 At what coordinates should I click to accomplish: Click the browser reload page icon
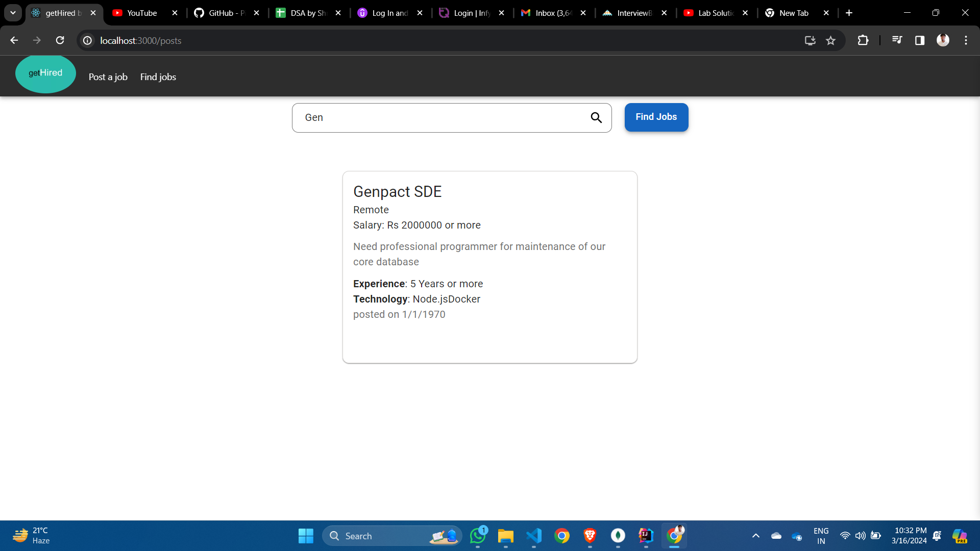pyautogui.click(x=61, y=40)
